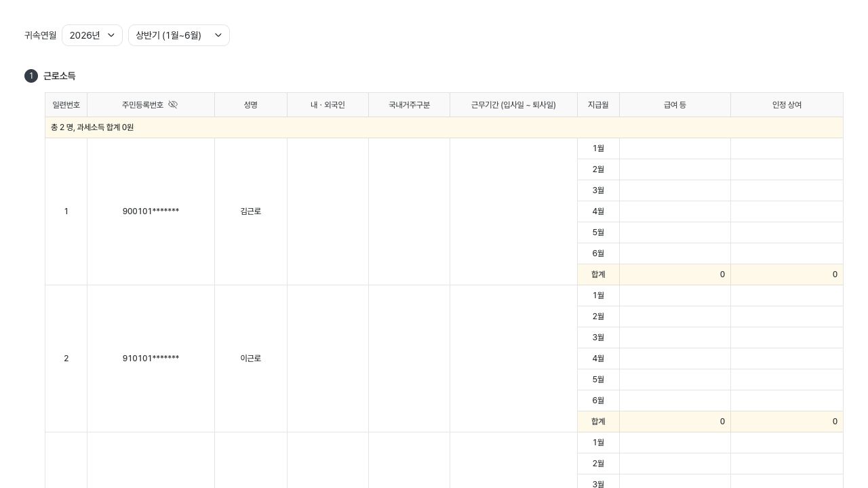Click the name 김근로
The width and height of the screenshot is (868, 488).
click(251, 211)
